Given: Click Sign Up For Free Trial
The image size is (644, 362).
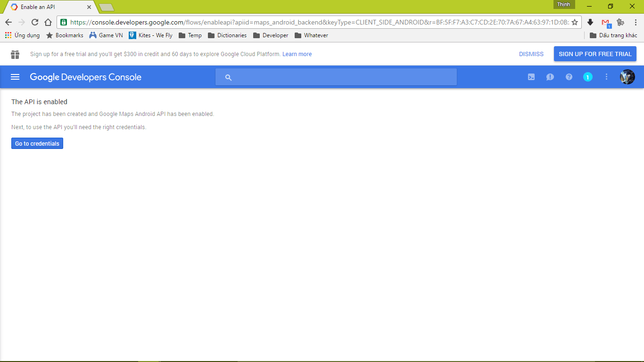Looking at the screenshot, I should [595, 54].
